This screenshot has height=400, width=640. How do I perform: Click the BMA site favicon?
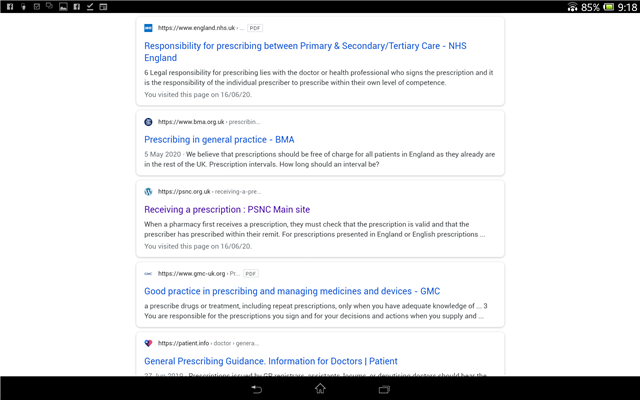click(x=148, y=122)
